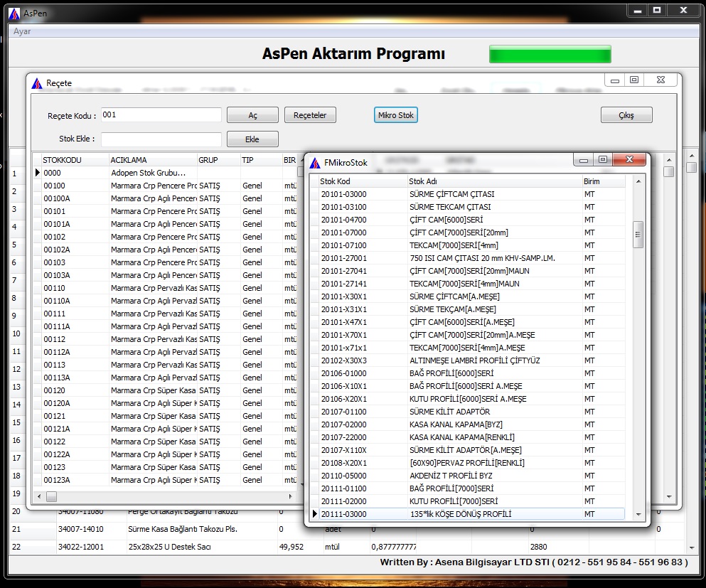Select stock row 0000 Adopen Stok Grubu

point(166,173)
